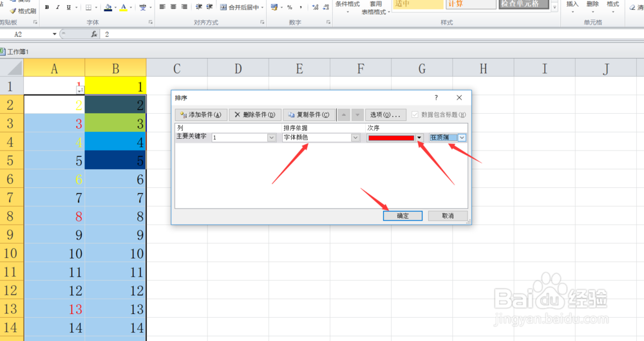Cancel sort dialog with 取消
This screenshot has width=644, height=341.
(x=448, y=216)
